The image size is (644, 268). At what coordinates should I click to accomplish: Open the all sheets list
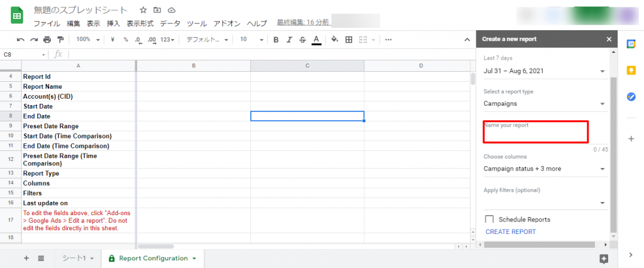click(x=41, y=258)
